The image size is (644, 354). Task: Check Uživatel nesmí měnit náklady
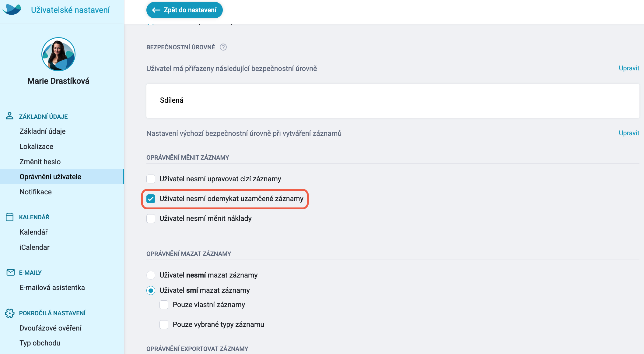tap(151, 218)
